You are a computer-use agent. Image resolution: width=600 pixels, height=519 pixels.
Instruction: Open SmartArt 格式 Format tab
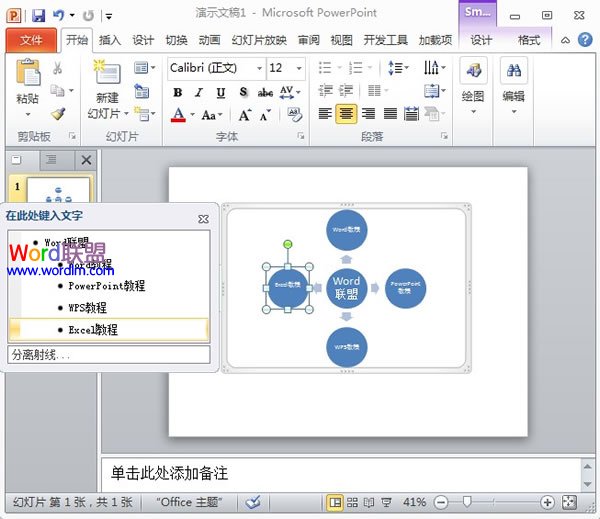tap(529, 40)
